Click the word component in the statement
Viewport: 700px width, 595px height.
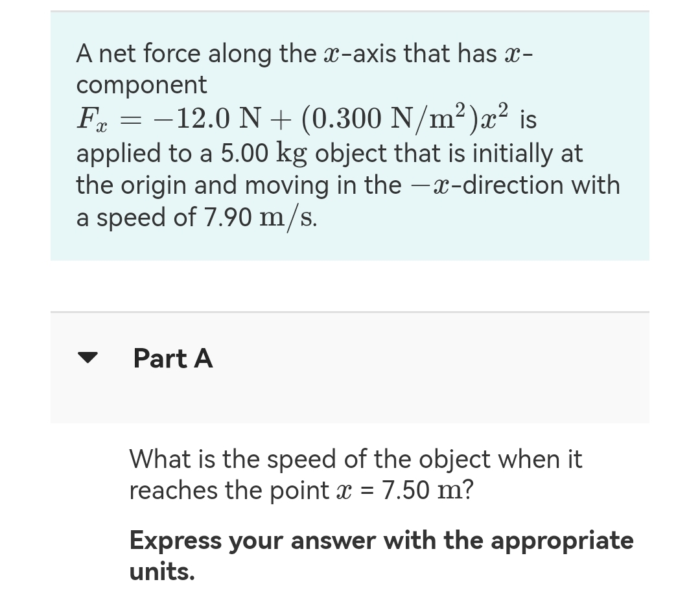click(141, 84)
